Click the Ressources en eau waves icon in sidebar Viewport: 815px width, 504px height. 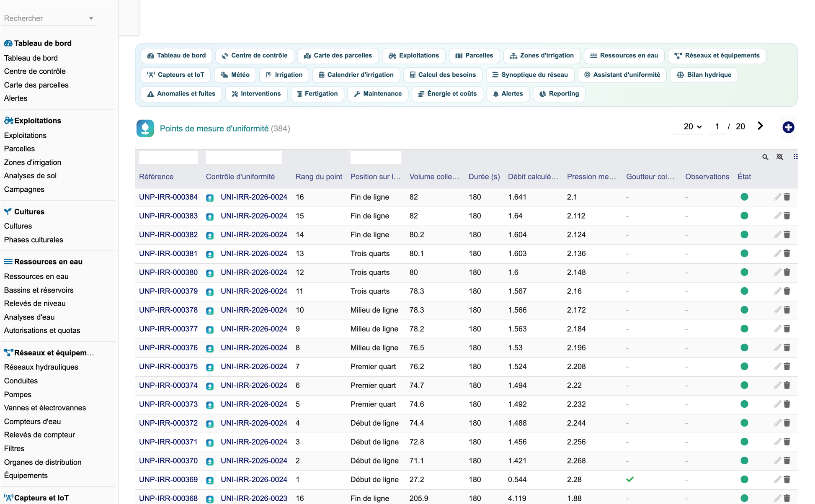8,262
